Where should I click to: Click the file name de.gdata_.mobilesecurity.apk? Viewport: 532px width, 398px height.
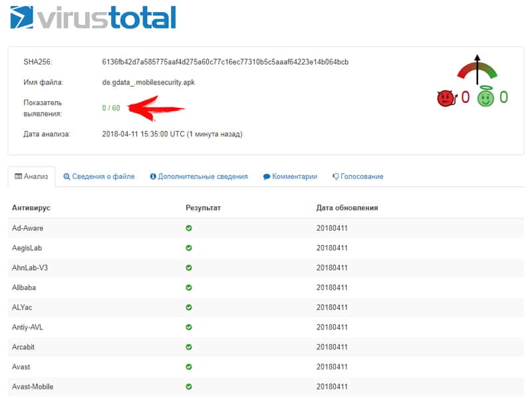click(148, 83)
